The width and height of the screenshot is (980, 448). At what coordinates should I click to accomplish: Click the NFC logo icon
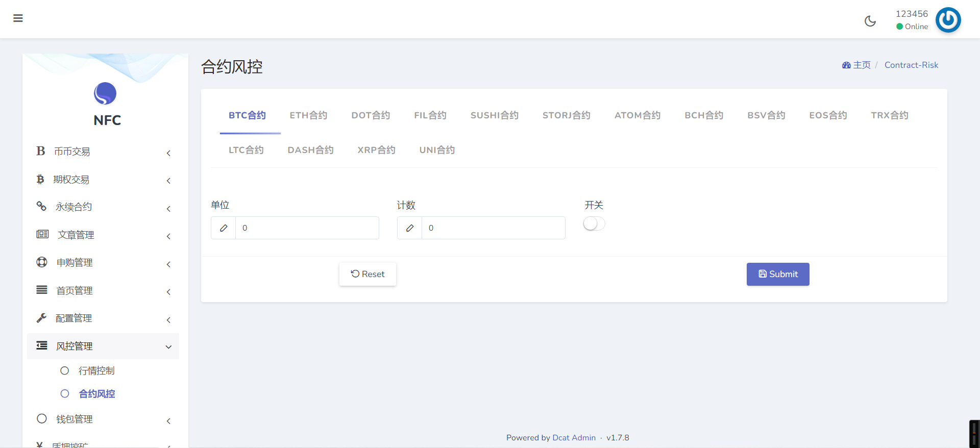(x=105, y=94)
